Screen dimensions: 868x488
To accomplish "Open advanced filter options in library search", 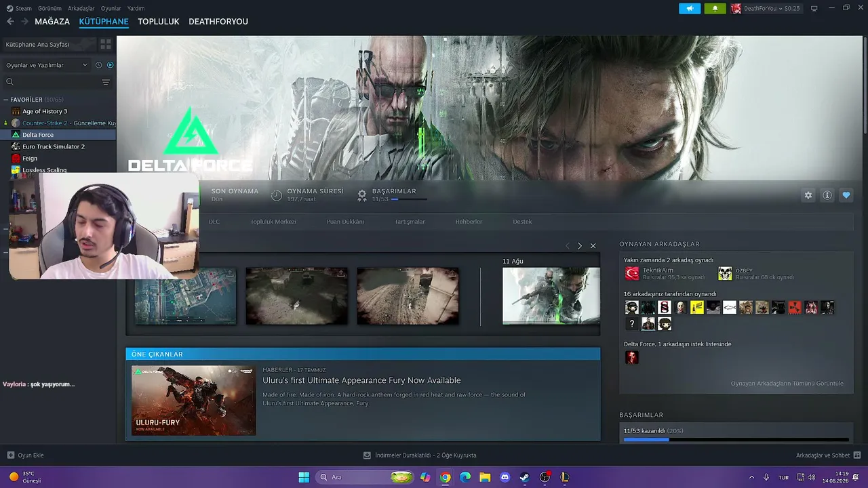I will [106, 82].
